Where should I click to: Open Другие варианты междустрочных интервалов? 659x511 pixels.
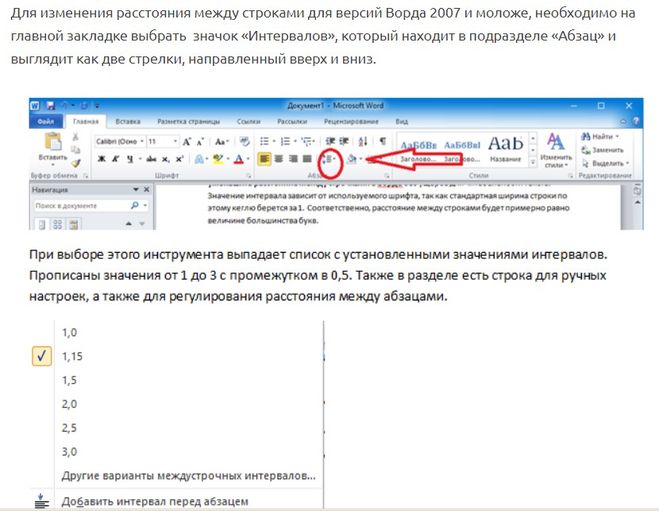[188, 476]
